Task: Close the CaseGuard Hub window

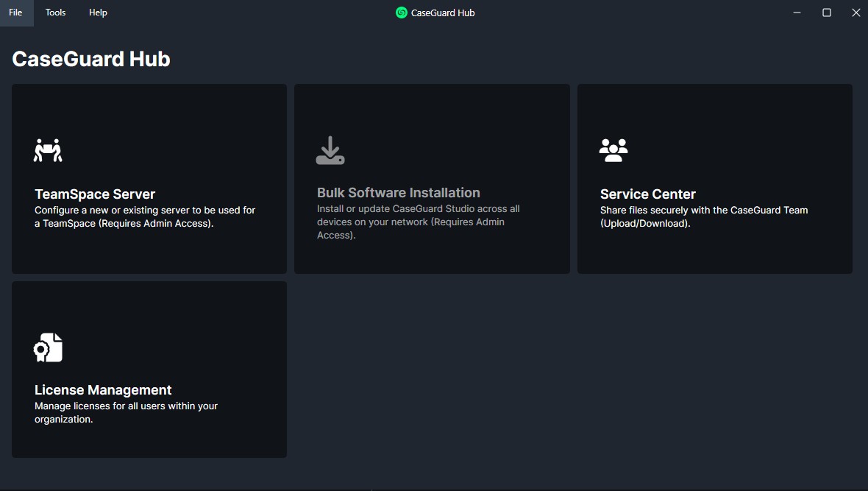Action: 855,13
